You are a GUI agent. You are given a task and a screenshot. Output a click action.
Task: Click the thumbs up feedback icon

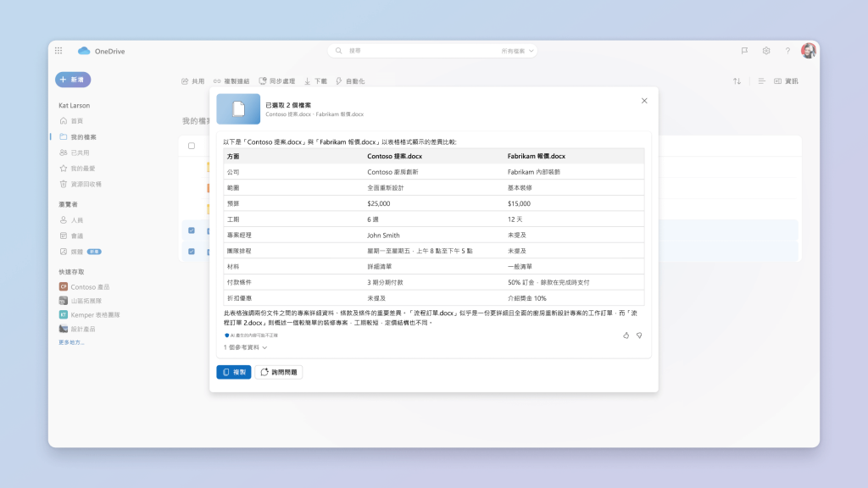(x=626, y=335)
